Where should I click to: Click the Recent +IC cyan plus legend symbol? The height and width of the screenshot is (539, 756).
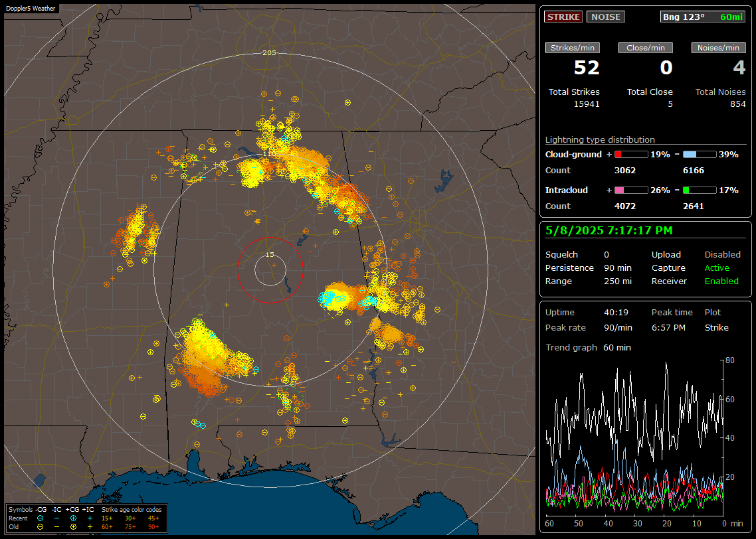(x=90, y=518)
